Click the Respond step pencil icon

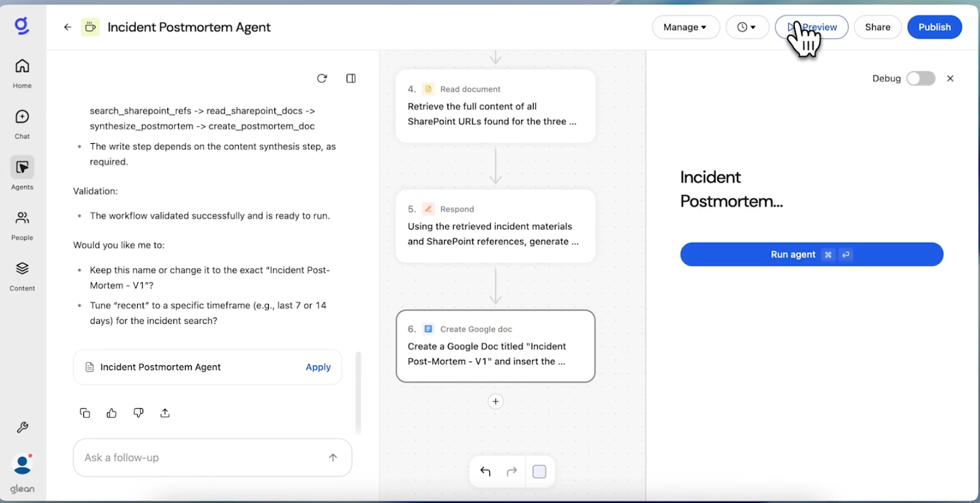pyautogui.click(x=429, y=209)
